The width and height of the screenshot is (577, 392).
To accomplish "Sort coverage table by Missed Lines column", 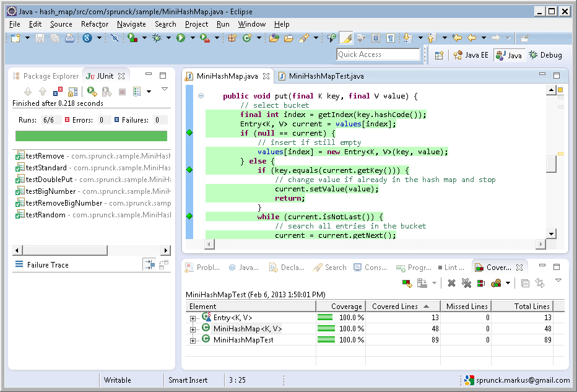I will (x=466, y=307).
